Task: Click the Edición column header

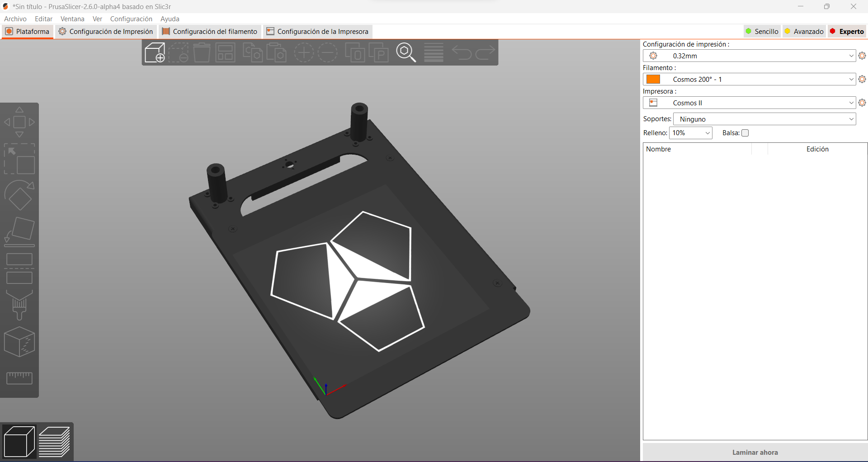Action: coord(817,149)
